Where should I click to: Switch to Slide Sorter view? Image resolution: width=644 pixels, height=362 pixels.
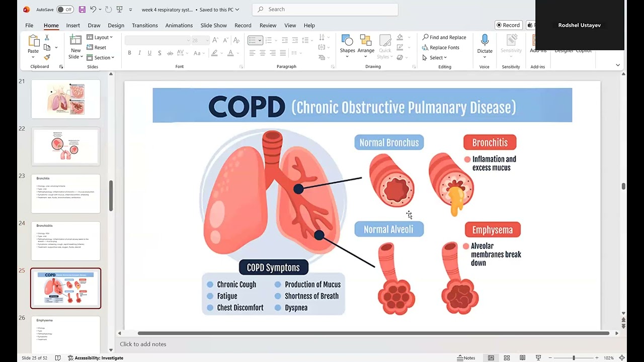507,358
